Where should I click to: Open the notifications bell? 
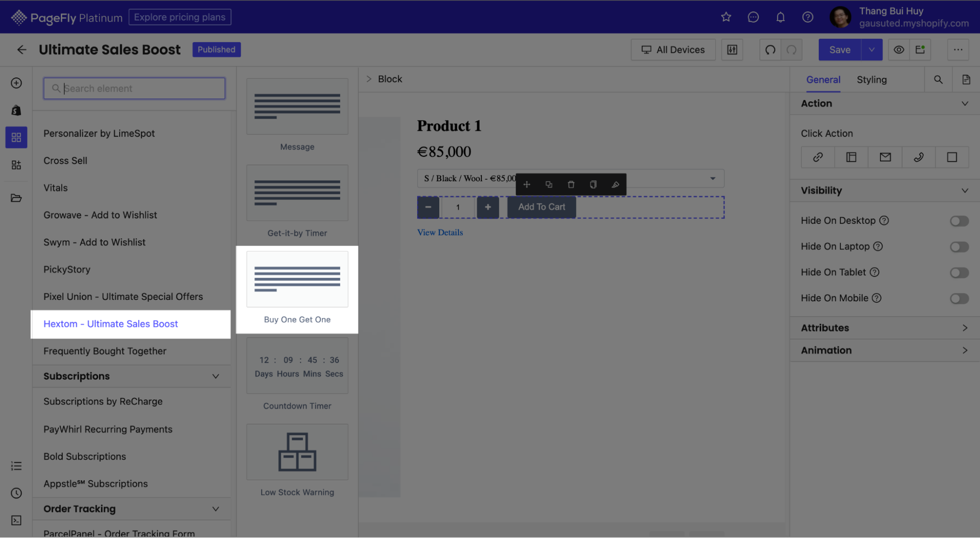pos(780,17)
